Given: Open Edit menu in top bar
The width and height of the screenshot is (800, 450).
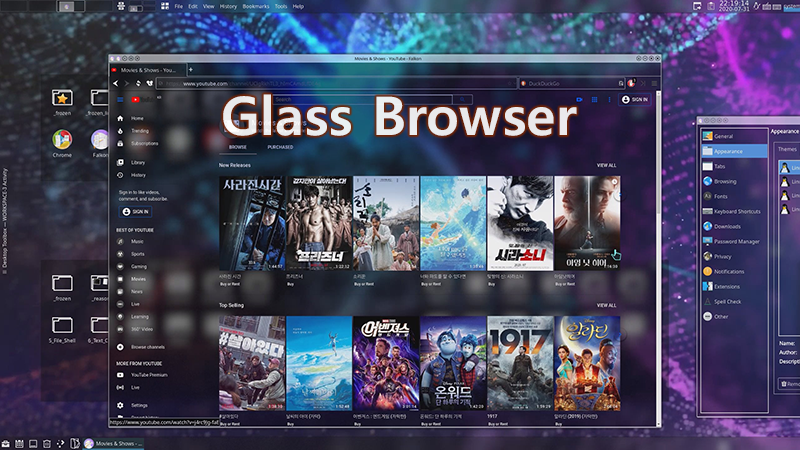Looking at the screenshot, I should [x=193, y=6].
